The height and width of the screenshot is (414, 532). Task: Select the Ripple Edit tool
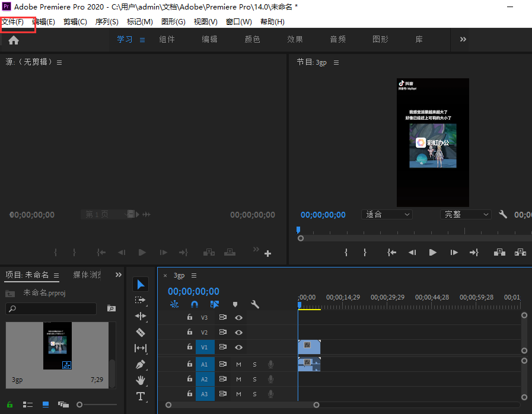(141, 316)
